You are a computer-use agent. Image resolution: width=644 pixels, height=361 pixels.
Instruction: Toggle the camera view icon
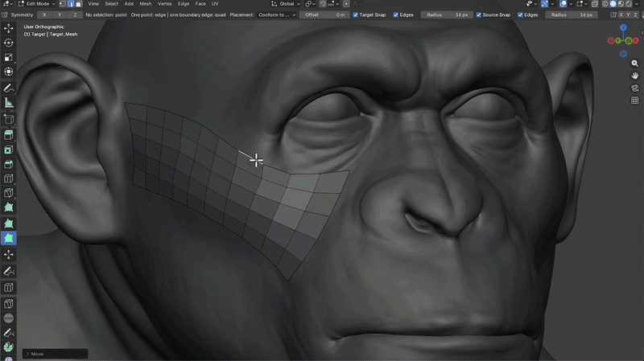pos(635,88)
